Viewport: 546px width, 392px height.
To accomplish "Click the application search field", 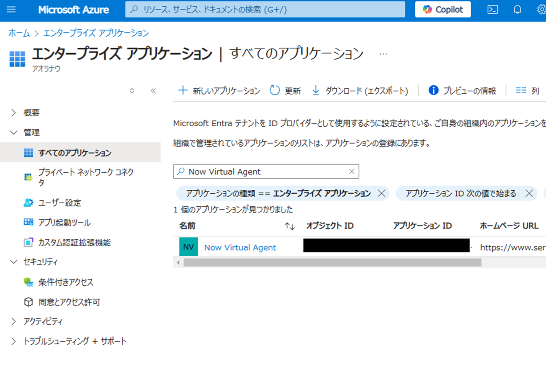I will (x=266, y=172).
